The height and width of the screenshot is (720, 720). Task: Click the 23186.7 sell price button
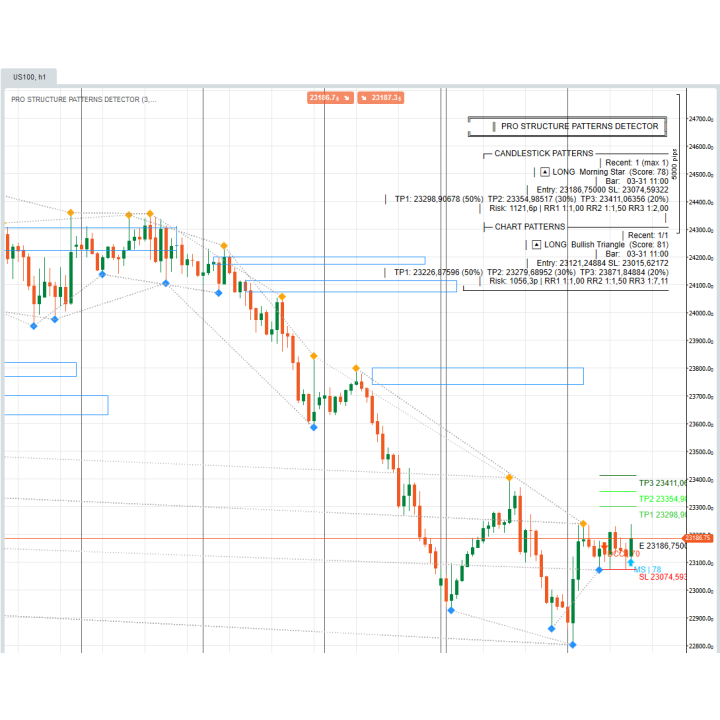point(330,98)
